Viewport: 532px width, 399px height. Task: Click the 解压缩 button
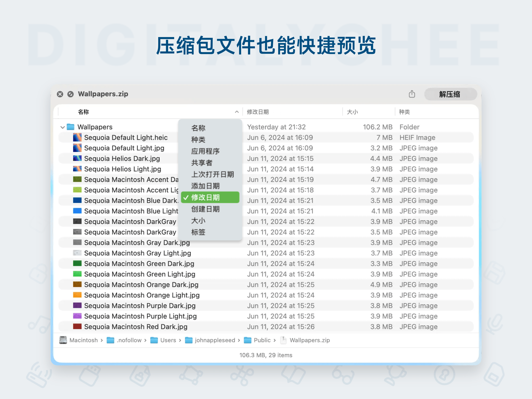pos(450,94)
